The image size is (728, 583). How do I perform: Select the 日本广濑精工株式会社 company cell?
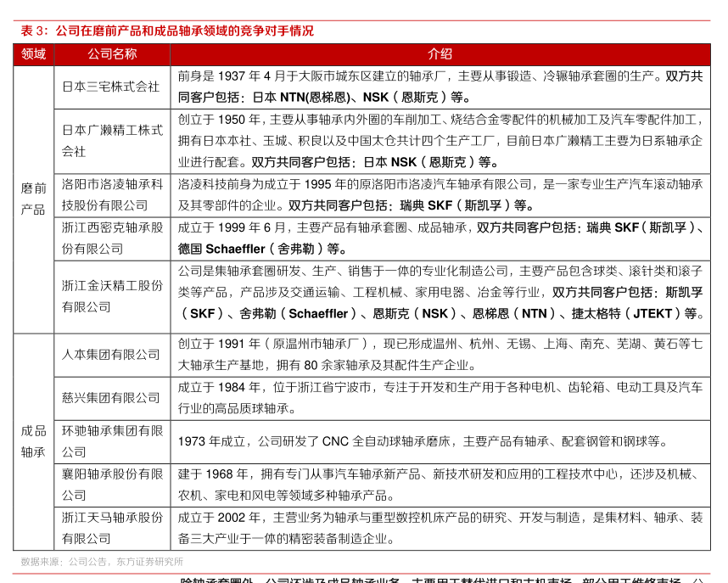[112, 140]
